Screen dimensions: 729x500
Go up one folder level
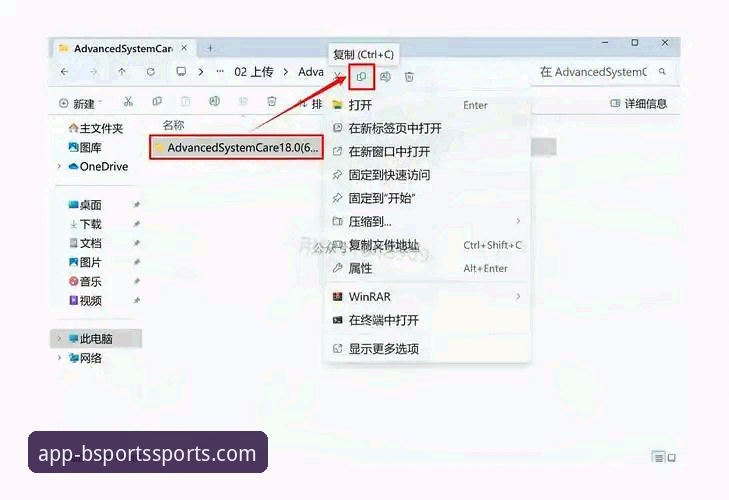122,72
